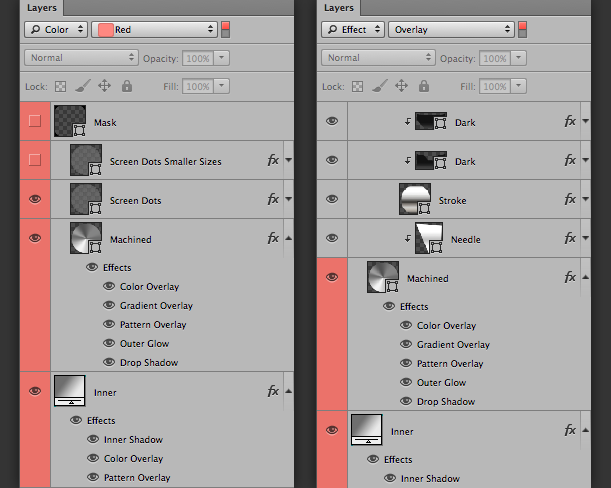Click the lock position icon in right panel
Viewport: 611px width, 488px height.
401,86
